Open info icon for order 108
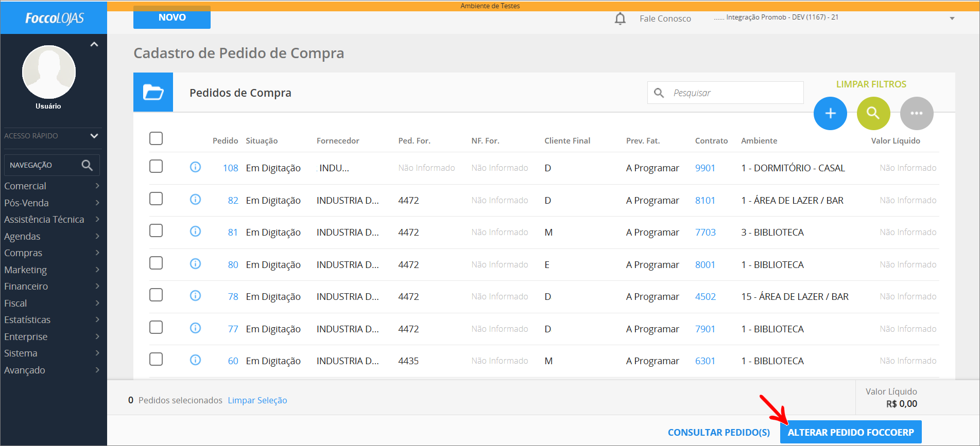 (x=195, y=167)
